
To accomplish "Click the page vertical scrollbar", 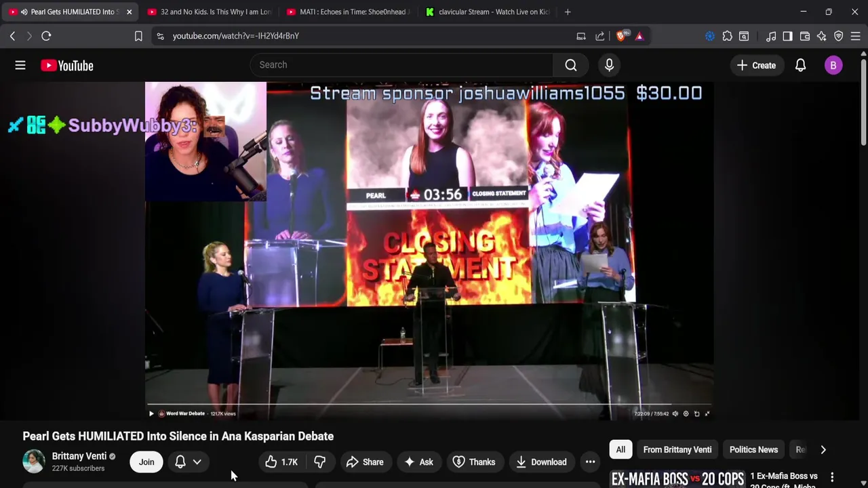I will (x=864, y=102).
